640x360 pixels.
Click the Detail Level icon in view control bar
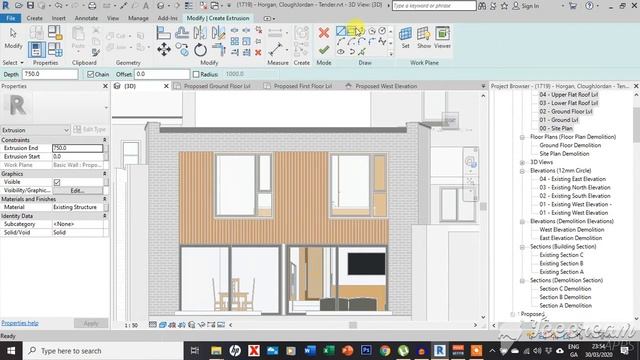(153, 325)
